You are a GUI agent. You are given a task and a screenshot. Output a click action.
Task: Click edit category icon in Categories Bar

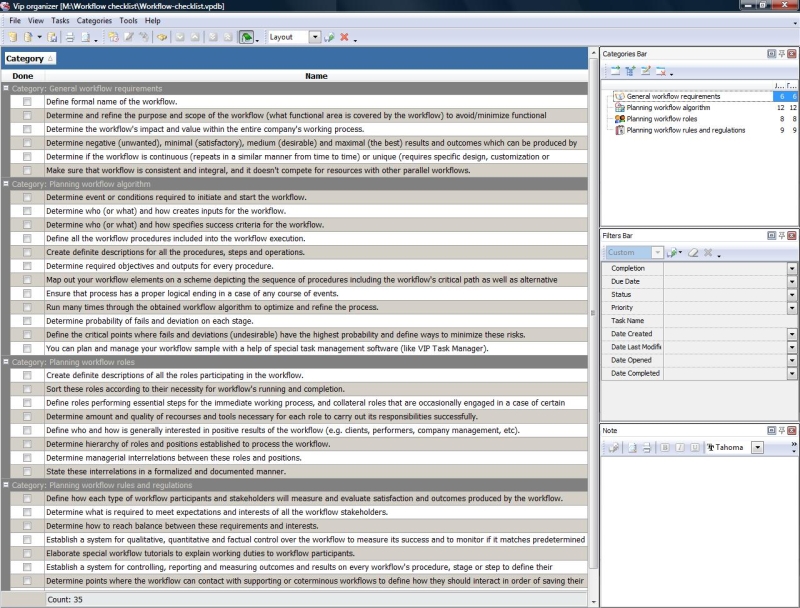coord(646,71)
